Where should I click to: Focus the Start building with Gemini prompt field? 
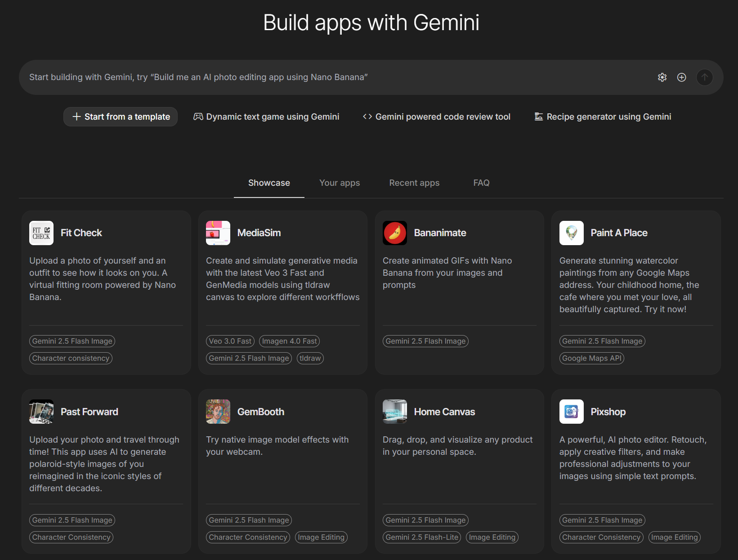[315, 77]
